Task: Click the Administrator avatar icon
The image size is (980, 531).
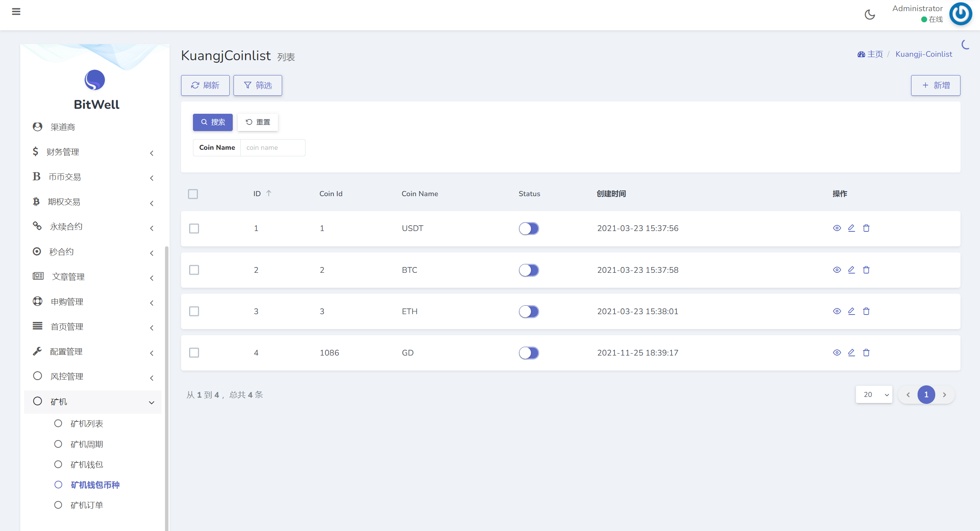Action: point(960,14)
